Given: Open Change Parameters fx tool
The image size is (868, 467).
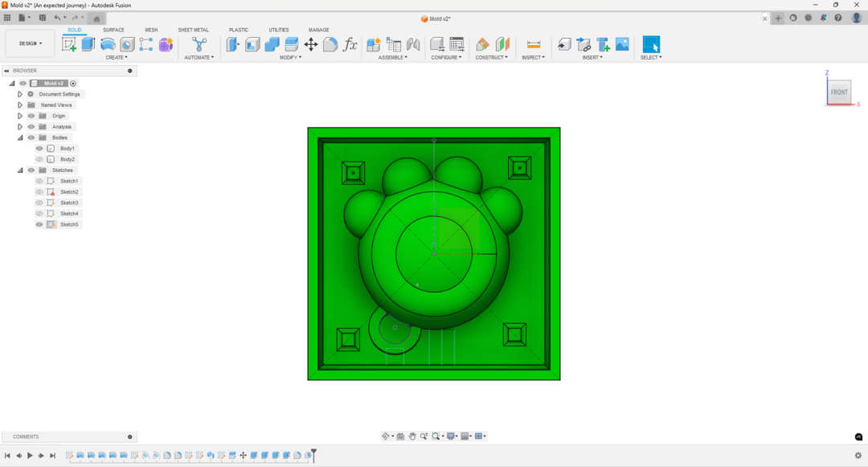Looking at the screenshot, I should pyautogui.click(x=350, y=44).
